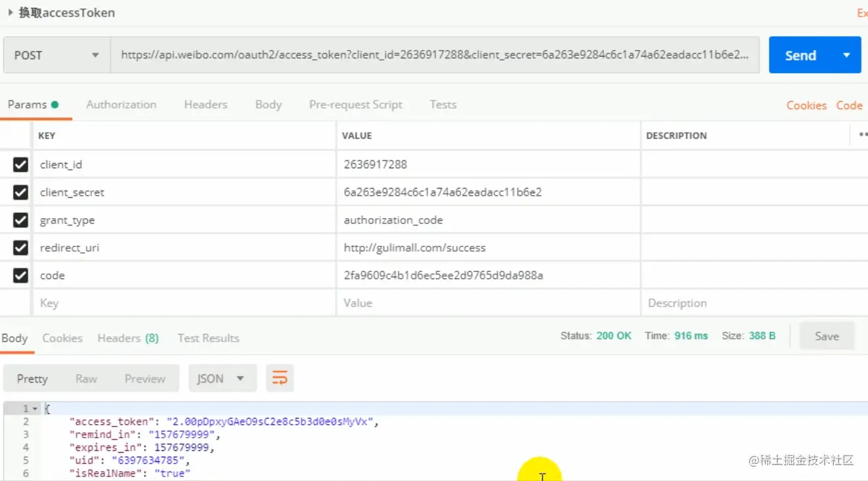Uncheck the client_secret parameter checkbox

tap(20, 192)
